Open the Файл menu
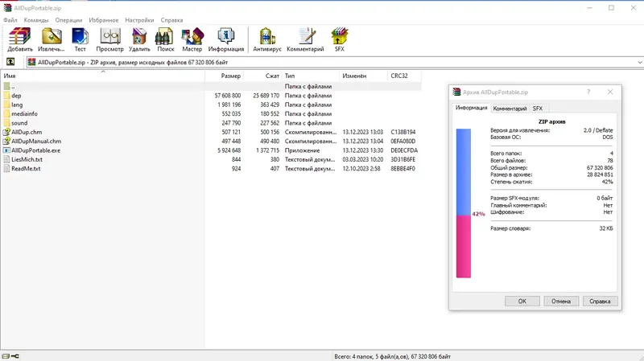644x361 pixels. 10,19
